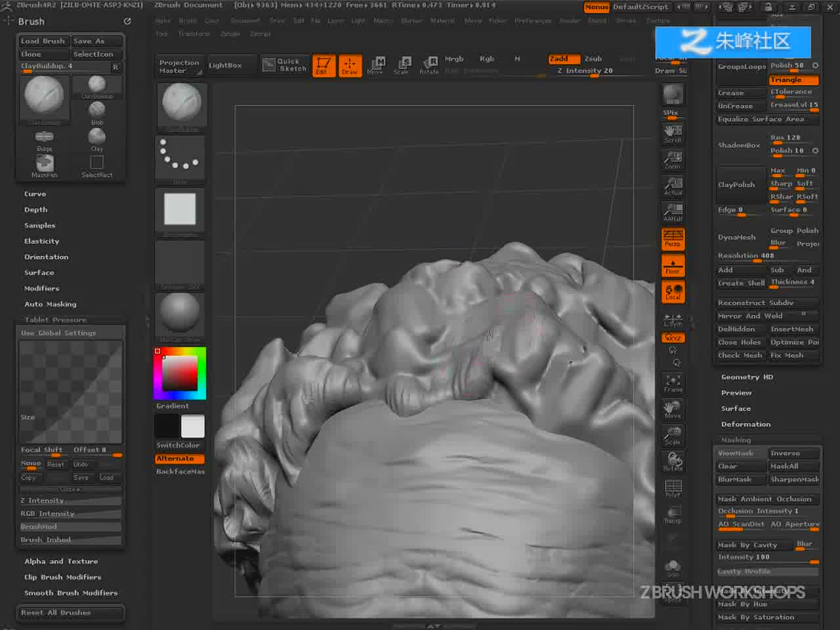
Task: Select the Edit mode icon
Action: [324, 66]
